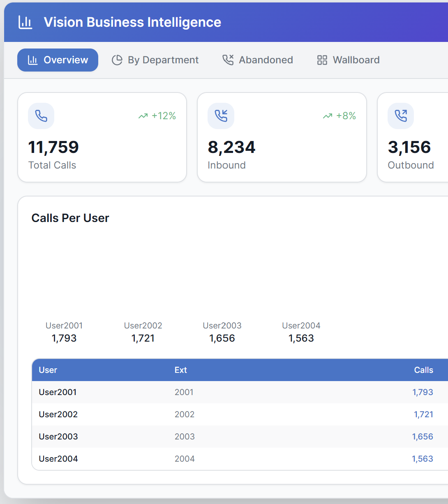The image size is (448, 504).
Task: Click the 1,721 value under chart
Action: (143, 338)
